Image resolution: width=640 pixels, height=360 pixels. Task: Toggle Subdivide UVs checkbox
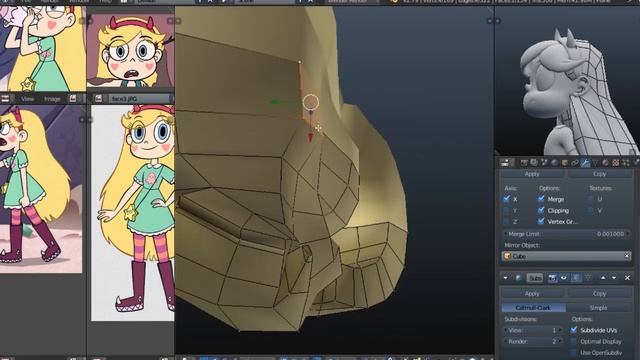tap(574, 330)
